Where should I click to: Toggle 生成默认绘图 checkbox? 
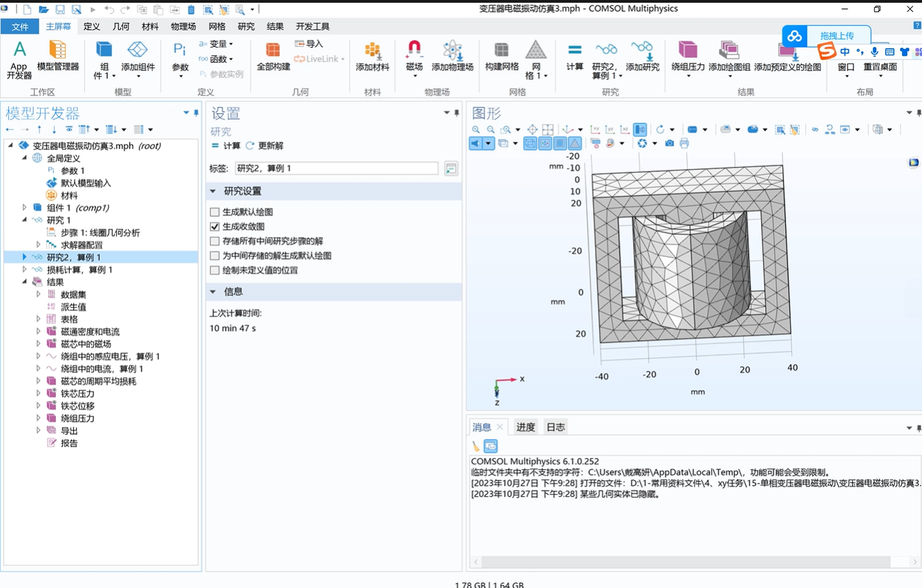(x=215, y=212)
